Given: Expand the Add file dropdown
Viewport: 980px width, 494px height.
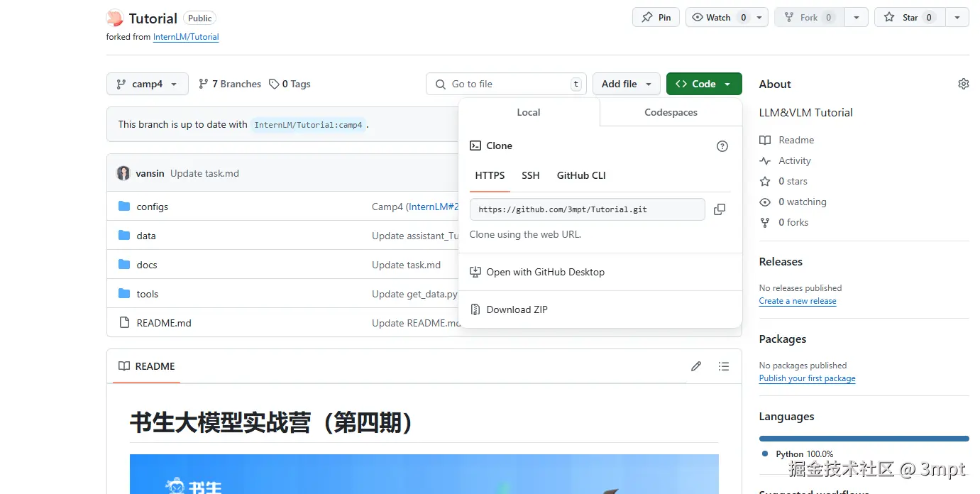Looking at the screenshot, I should [627, 84].
